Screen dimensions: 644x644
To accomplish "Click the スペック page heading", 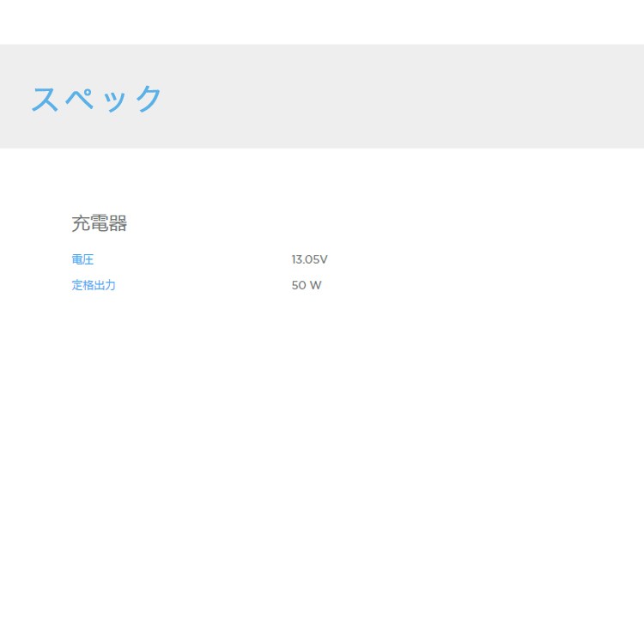I will click(96, 99).
